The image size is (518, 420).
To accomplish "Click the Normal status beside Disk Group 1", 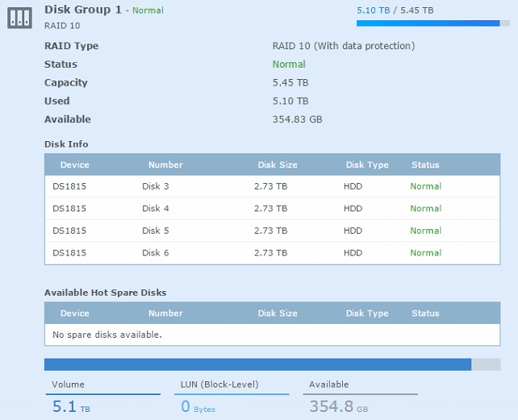I will click(x=148, y=10).
